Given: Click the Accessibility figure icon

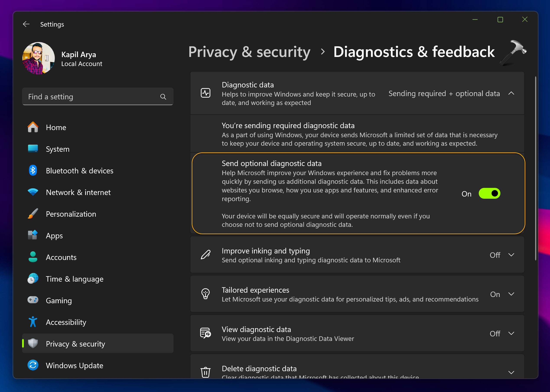Looking at the screenshot, I should [x=33, y=322].
